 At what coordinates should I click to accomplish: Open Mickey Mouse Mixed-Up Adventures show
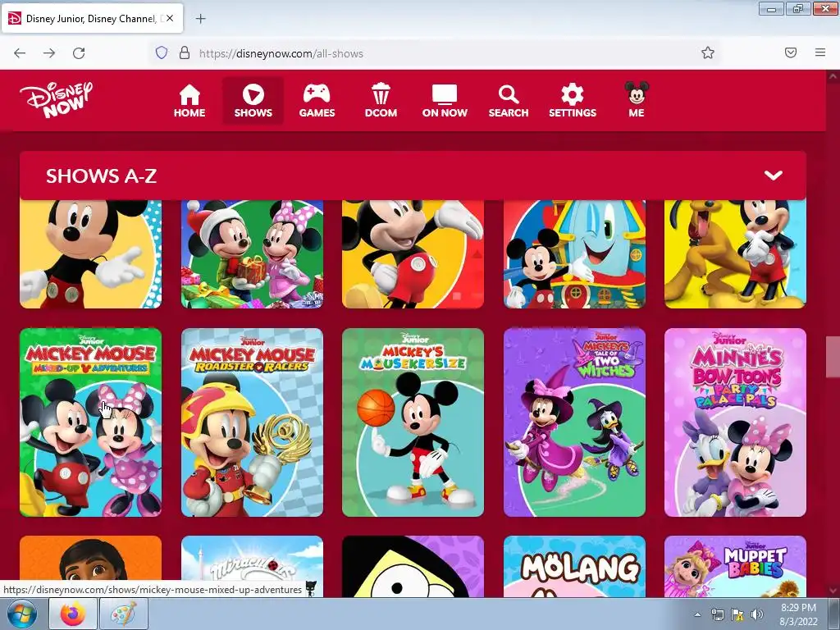[90, 422]
